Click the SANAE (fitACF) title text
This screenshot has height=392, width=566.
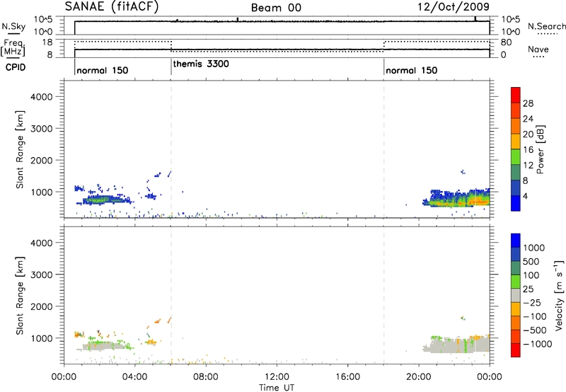point(112,7)
